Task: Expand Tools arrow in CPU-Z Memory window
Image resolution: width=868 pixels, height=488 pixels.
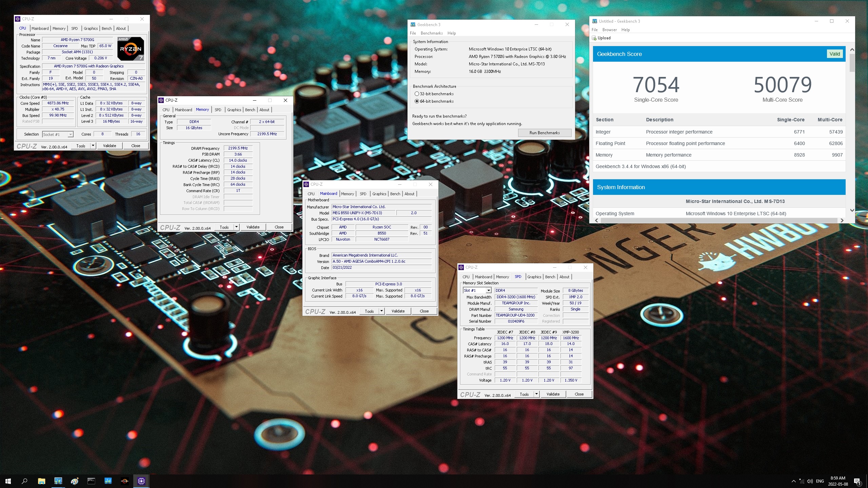Action: click(x=236, y=227)
